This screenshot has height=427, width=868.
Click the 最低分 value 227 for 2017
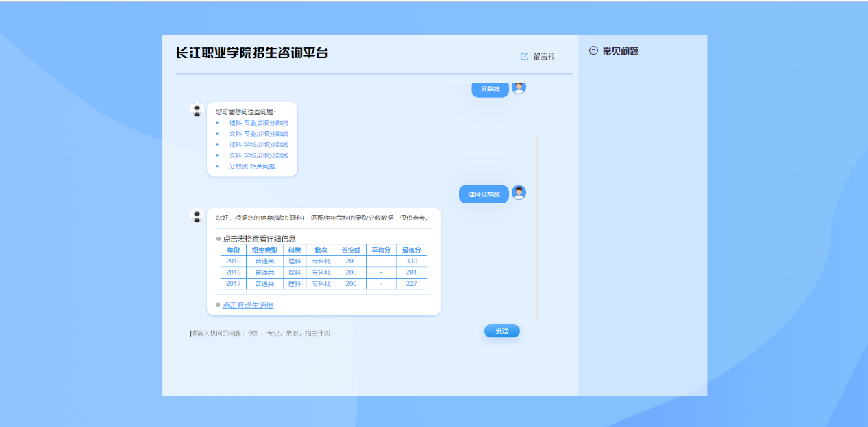point(411,284)
